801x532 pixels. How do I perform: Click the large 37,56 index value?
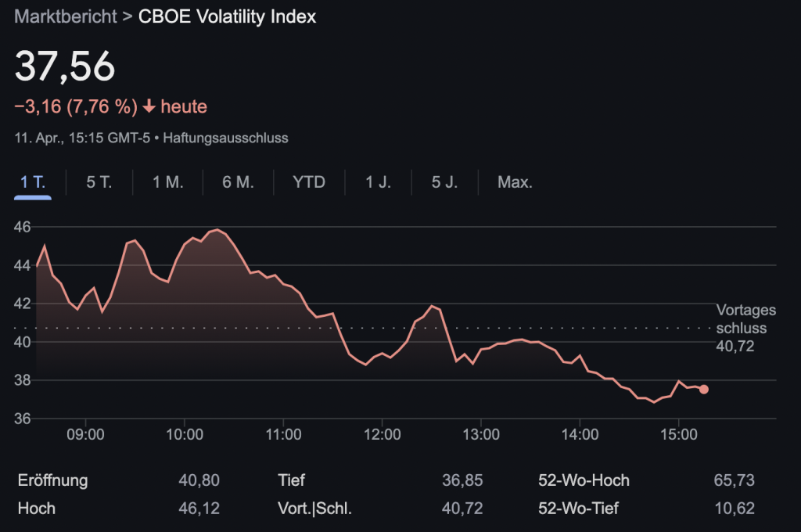click(65, 66)
